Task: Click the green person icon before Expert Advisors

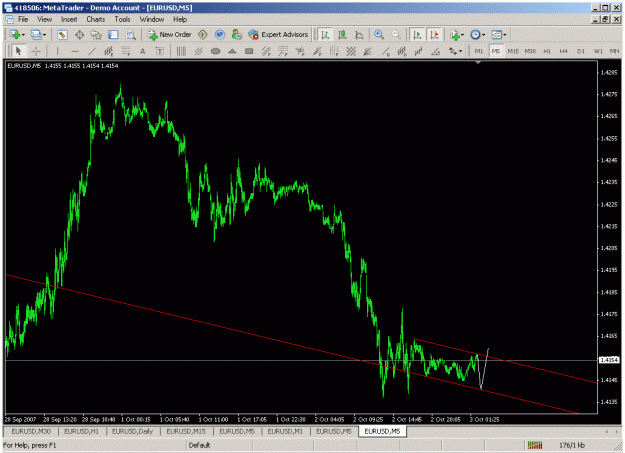Action: tap(237, 35)
